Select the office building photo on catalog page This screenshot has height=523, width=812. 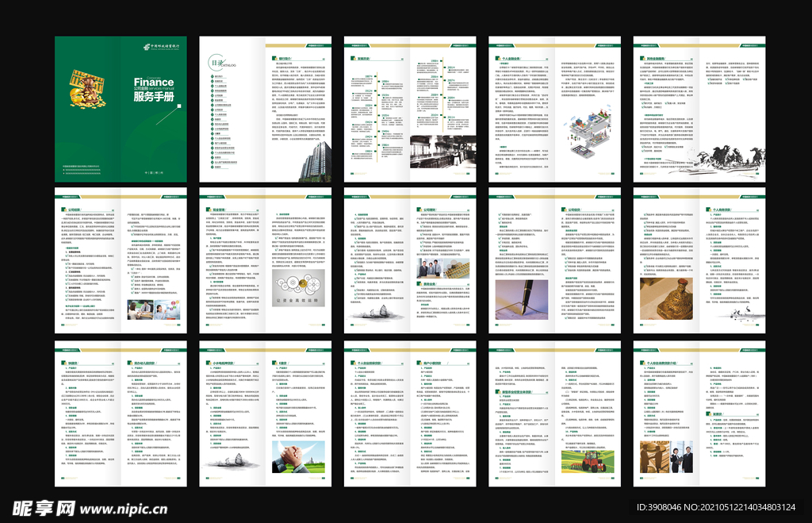tap(316, 160)
